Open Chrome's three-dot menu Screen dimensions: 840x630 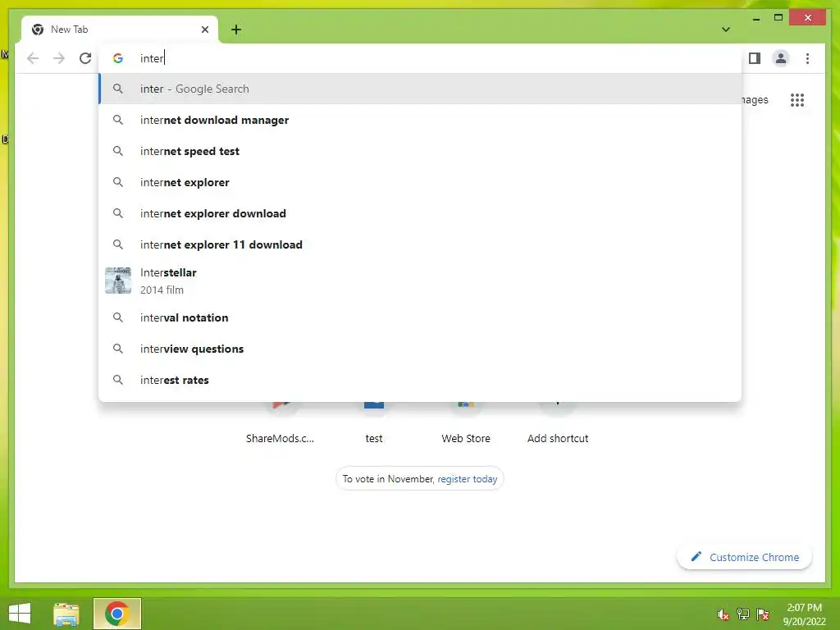(x=807, y=58)
